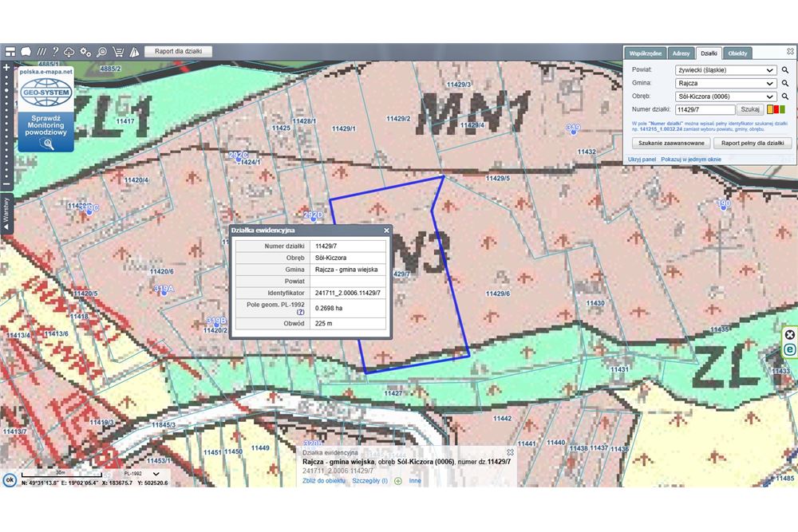This screenshot has height=532, width=798.
Task: Click magnifier icon next to Gmina field
Action: click(784, 83)
